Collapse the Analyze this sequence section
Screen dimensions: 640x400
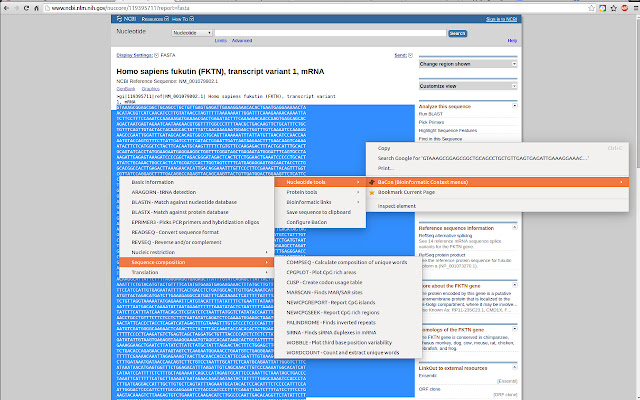(x=515, y=106)
